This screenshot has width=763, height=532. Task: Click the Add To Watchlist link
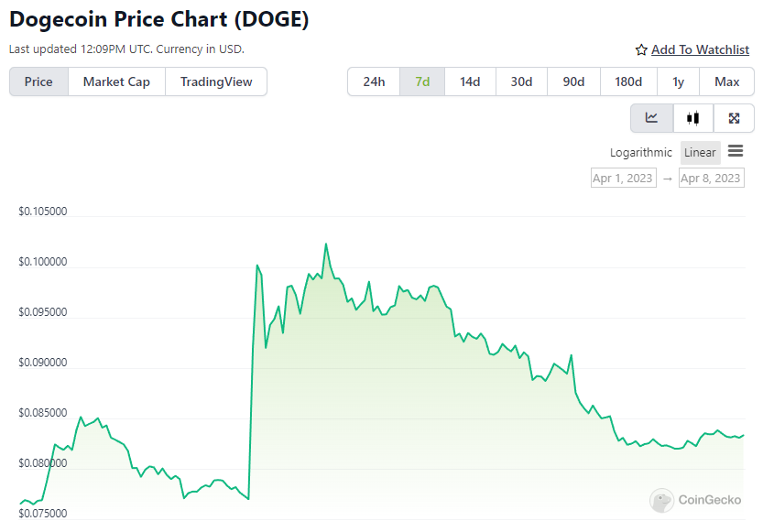(700, 49)
